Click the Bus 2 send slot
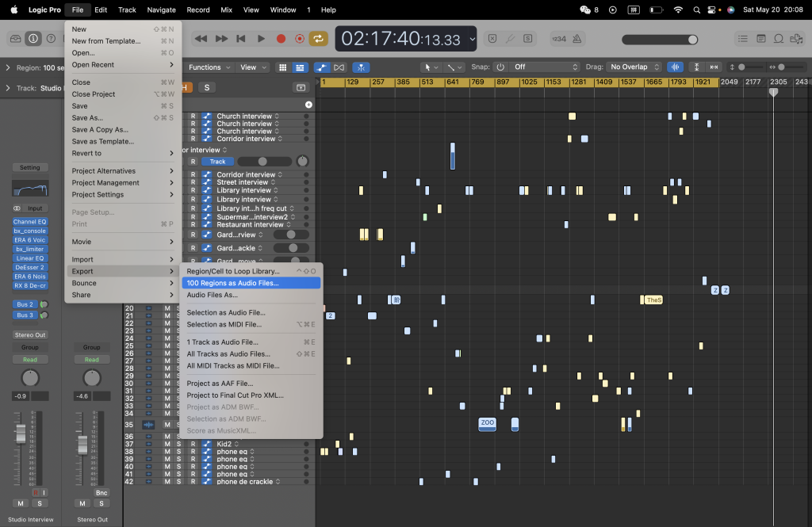This screenshot has width=812, height=527. coord(25,304)
